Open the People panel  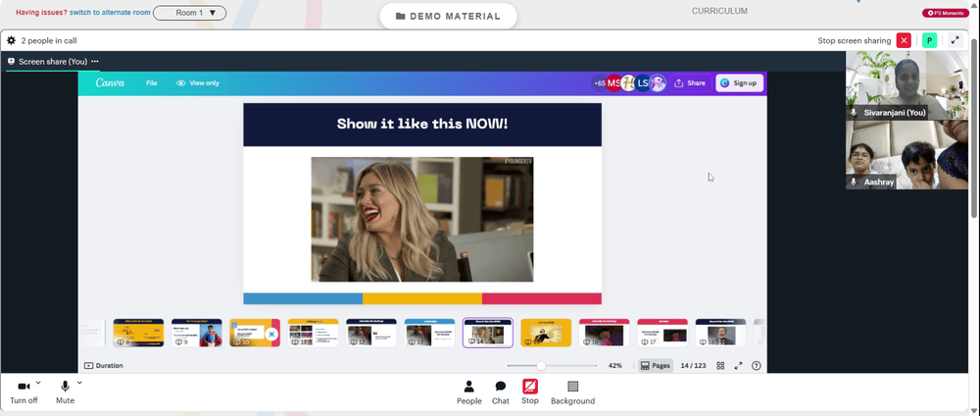(468, 392)
